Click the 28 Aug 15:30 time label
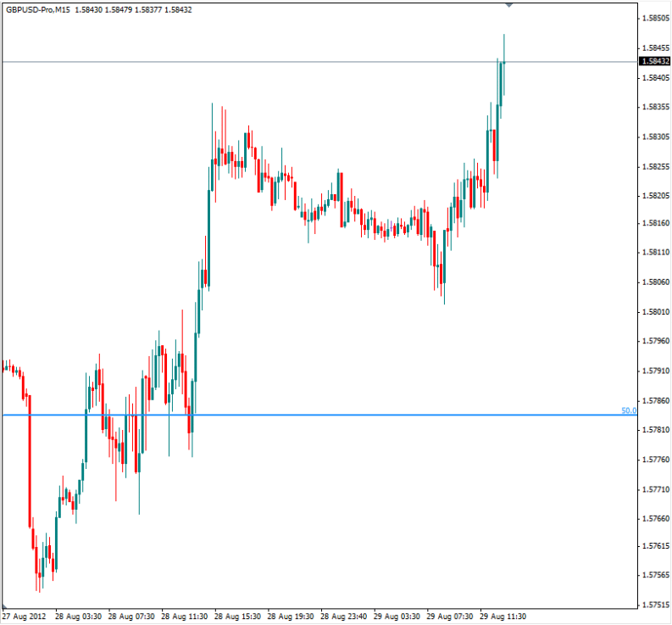672x625 pixels. pyautogui.click(x=239, y=617)
